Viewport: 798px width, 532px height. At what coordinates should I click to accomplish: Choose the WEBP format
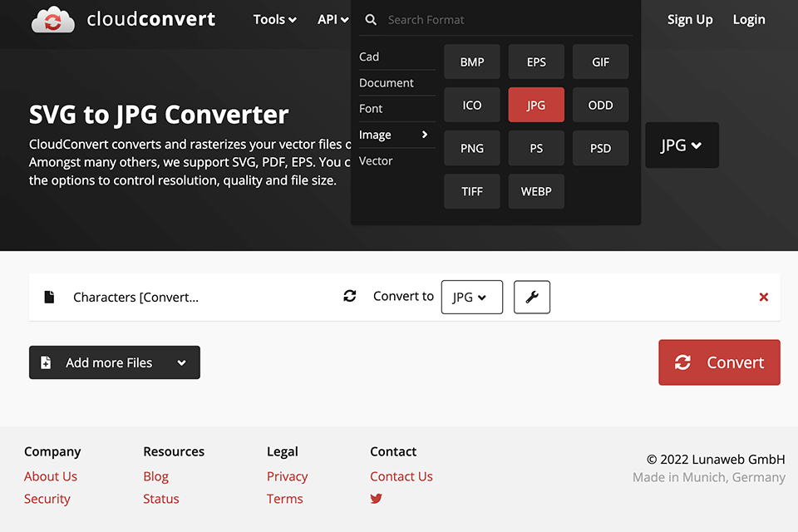point(536,191)
